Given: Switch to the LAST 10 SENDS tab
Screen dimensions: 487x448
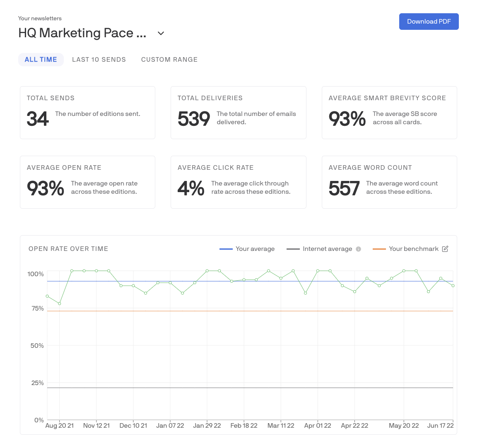Looking at the screenshot, I should [x=99, y=59].
